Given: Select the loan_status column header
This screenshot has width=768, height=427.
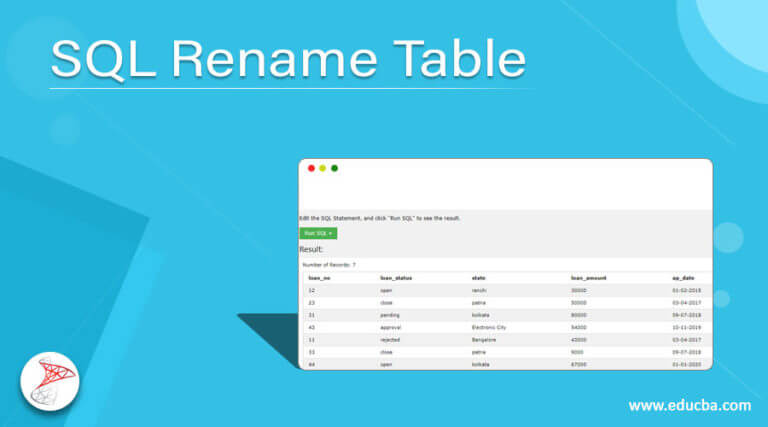Looking at the screenshot, I should click(396, 278).
